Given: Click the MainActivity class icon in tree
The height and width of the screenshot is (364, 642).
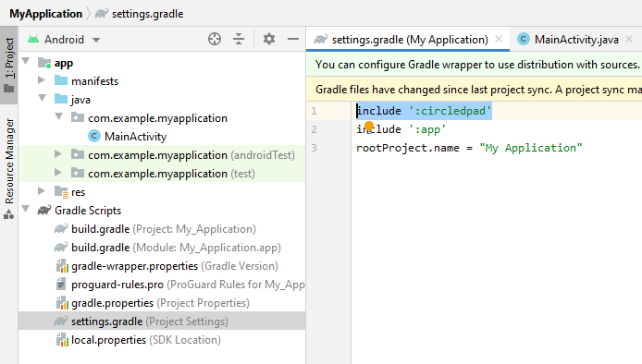Looking at the screenshot, I should 94,136.
